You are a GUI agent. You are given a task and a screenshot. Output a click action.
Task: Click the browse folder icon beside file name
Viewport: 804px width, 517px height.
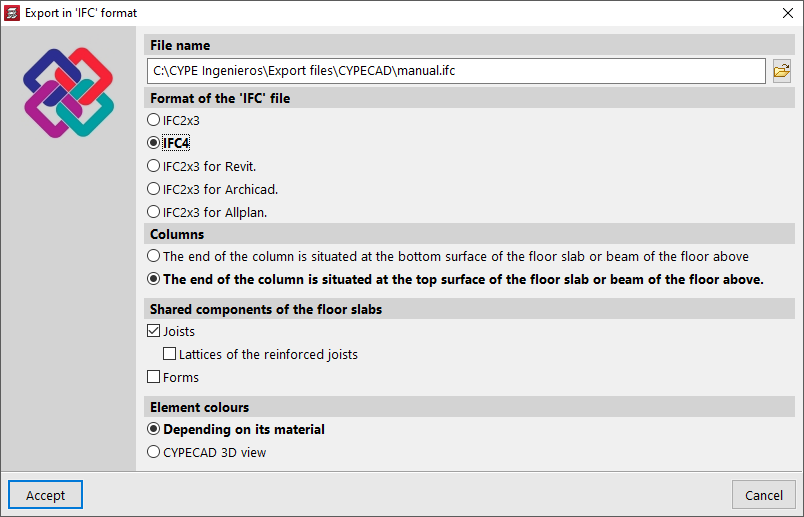click(x=782, y=71)
